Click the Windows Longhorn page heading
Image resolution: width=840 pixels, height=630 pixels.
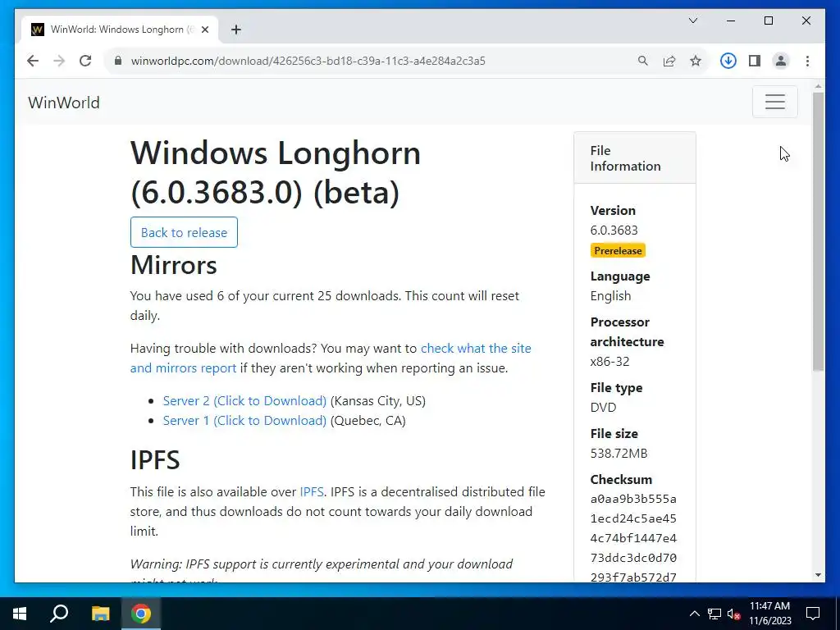click(276, 172)
